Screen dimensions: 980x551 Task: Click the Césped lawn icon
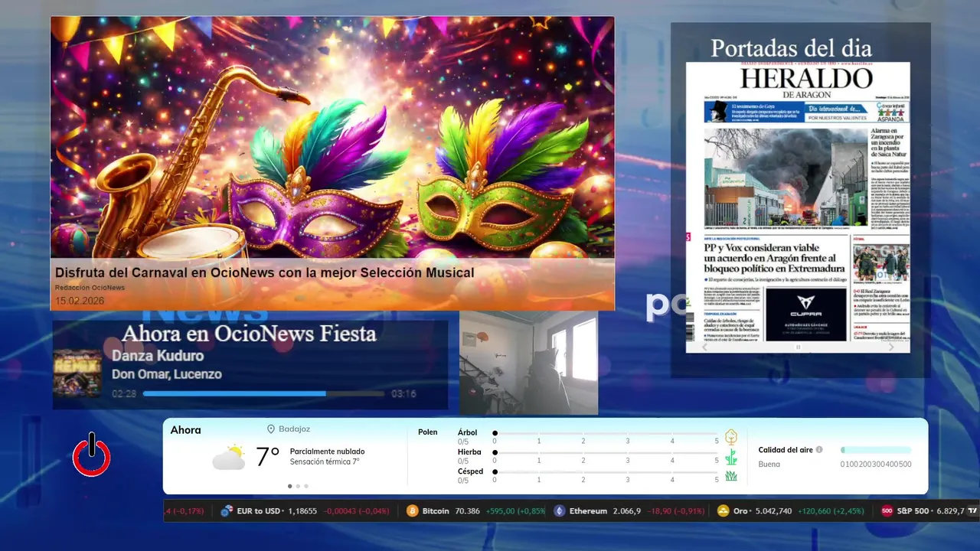pos(731,476)
